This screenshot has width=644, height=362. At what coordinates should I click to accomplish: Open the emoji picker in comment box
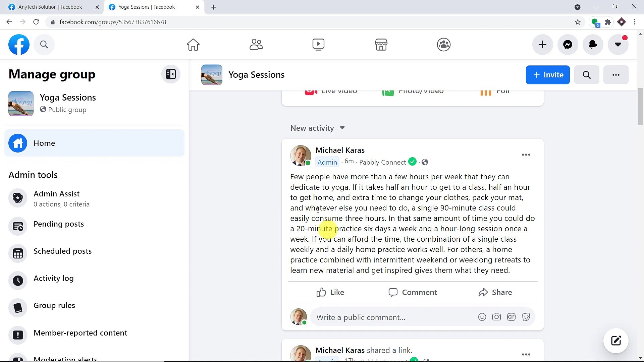(x=482, y=317)
